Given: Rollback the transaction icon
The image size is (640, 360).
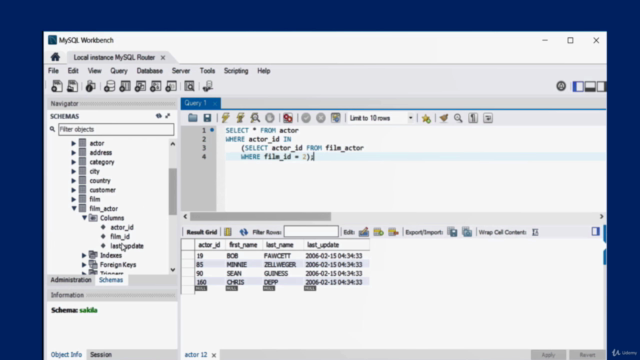Looking at the screenshot, I should [321, 118].
